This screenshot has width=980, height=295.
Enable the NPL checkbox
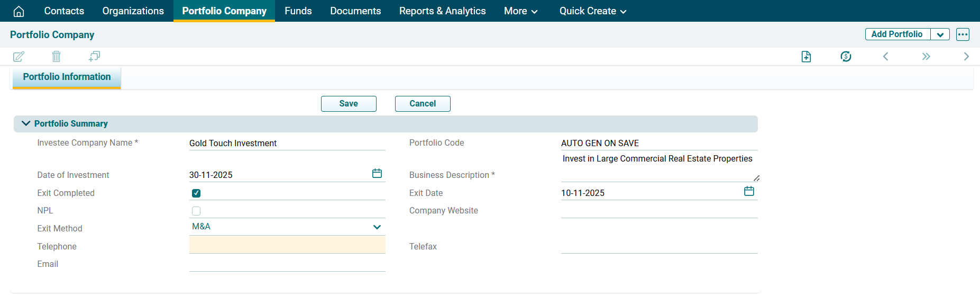196,211
